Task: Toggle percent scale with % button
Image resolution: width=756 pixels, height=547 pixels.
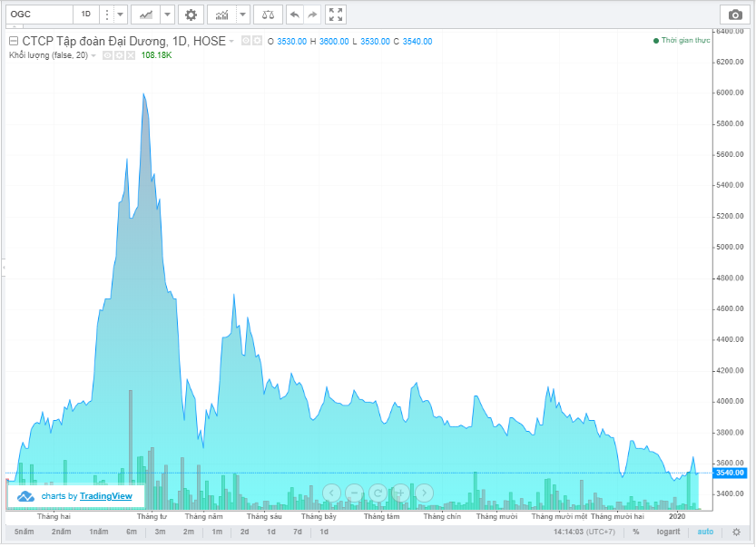Action: (x=636, y=532)
